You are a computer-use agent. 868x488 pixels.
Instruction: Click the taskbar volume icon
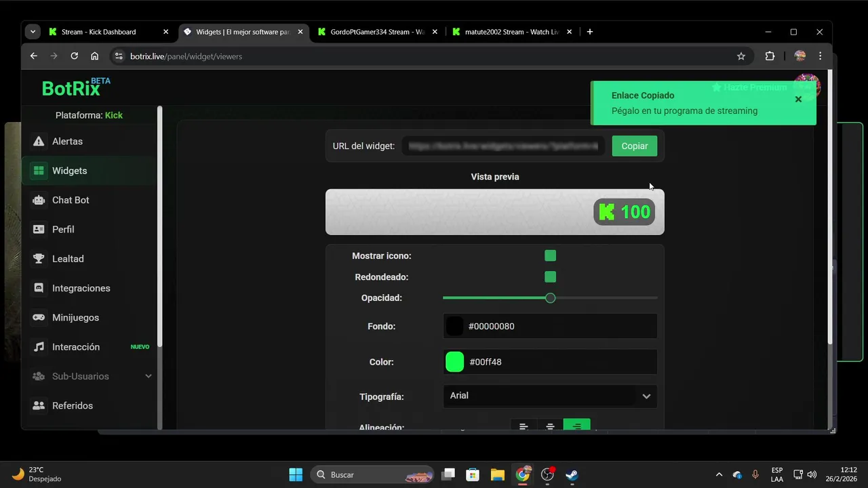812,474
